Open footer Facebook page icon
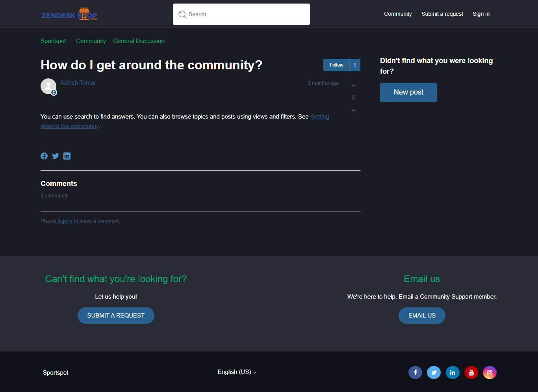The width and height of the screenshot is (538, 392). [415, 372]
